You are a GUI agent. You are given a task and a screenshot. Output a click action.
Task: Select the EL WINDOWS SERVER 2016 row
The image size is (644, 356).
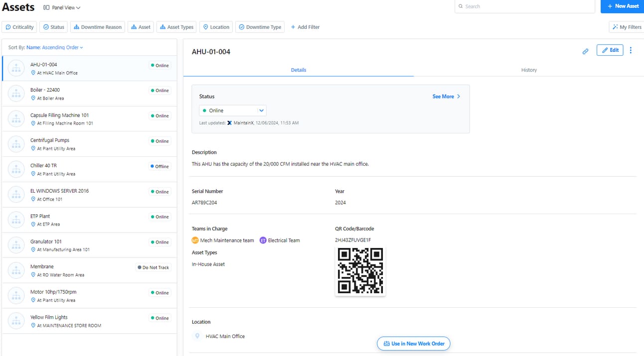pos(89,195)
